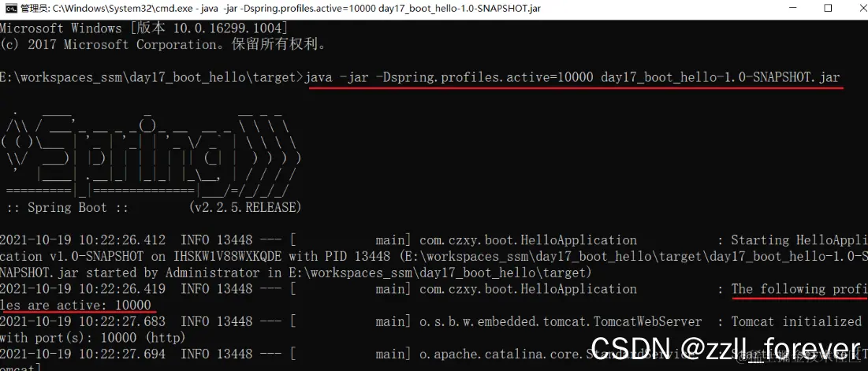Click 'les are active: 10000' text
Viewport: 868px width, 371px height.
(75, 305)
